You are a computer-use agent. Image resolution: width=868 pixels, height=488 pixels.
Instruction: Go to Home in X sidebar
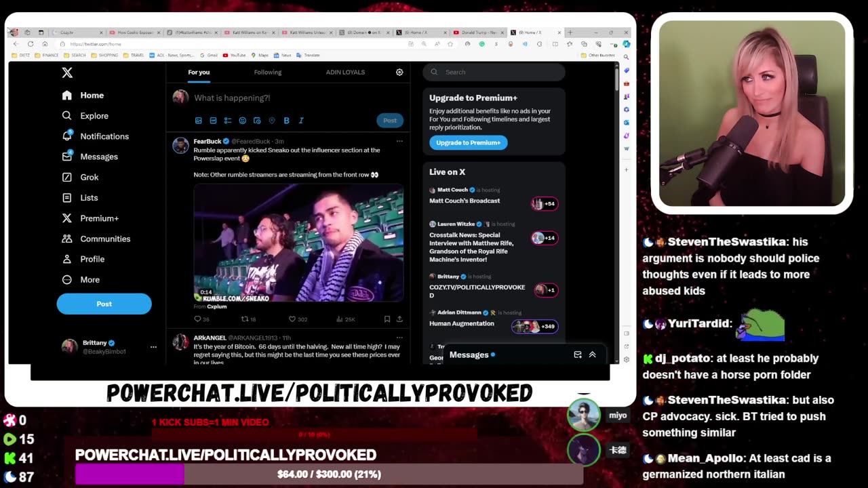83,96
